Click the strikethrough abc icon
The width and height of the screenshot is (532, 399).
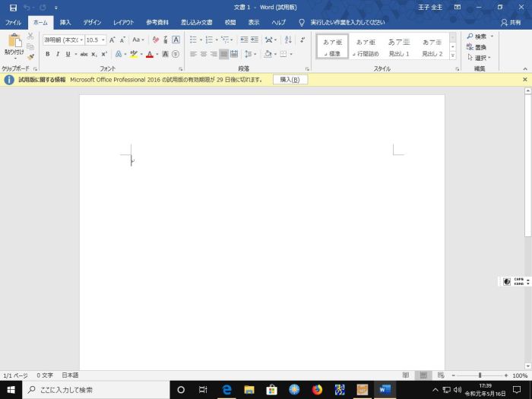tap(84, 55)
